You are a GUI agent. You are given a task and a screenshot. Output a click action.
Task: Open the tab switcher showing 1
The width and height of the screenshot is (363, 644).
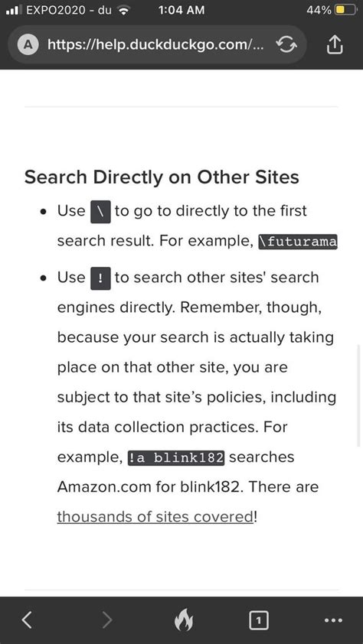pos(258,620)
